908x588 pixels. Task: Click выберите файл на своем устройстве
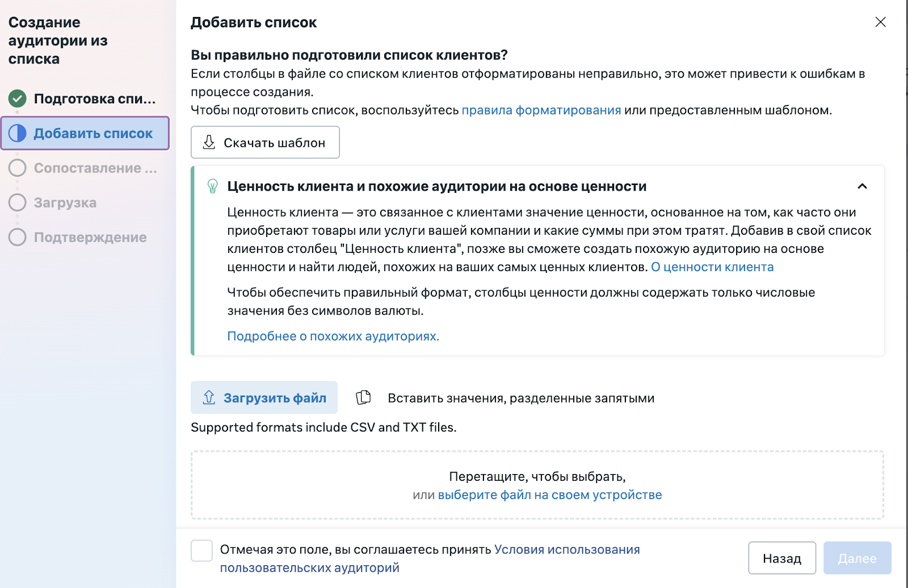(550, 495)
